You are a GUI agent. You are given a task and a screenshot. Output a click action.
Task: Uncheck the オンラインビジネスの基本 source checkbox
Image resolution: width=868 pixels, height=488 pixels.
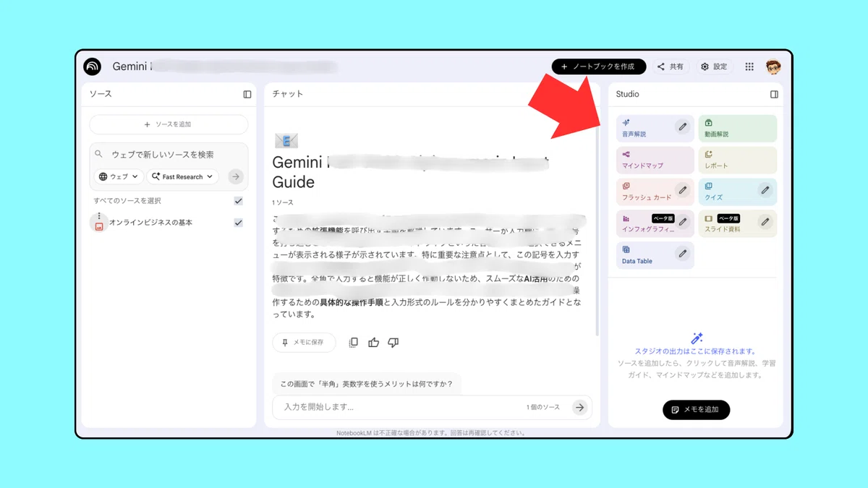click(238, 223)
